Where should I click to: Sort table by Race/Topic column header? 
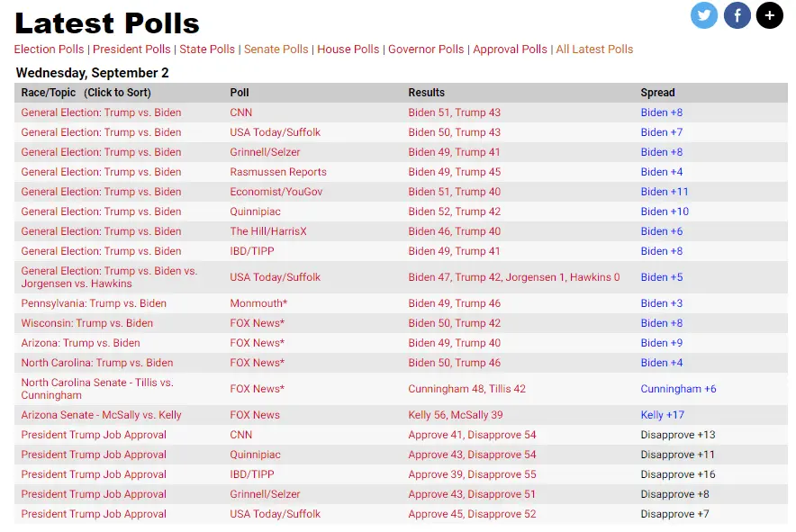[86, 93]
